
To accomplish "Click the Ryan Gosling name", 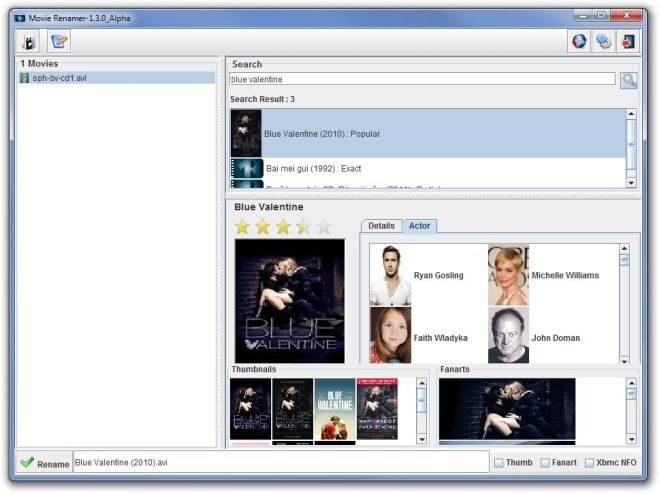I will tap(438, 276).
